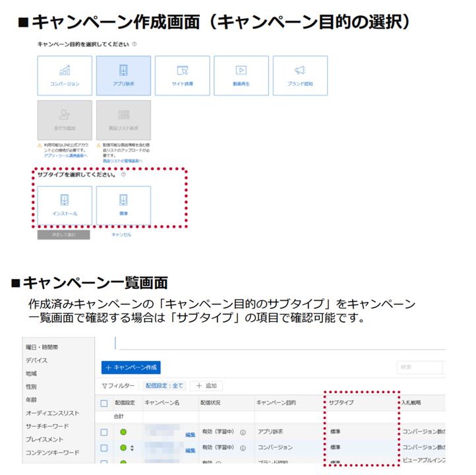Image resolution: width=476 pixels, height=475 pixels.
Task: Select the 動画再生 objective tile
Action: point(241,76)
